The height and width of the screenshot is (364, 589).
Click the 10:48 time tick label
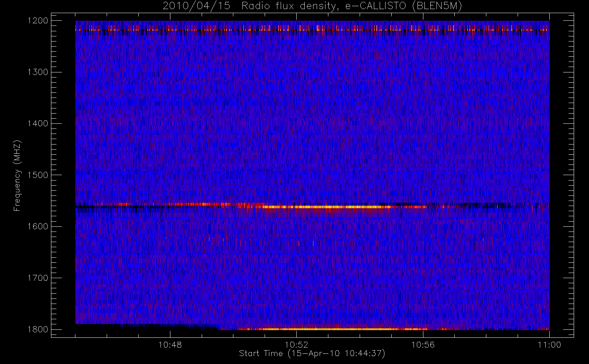[170, 345]
